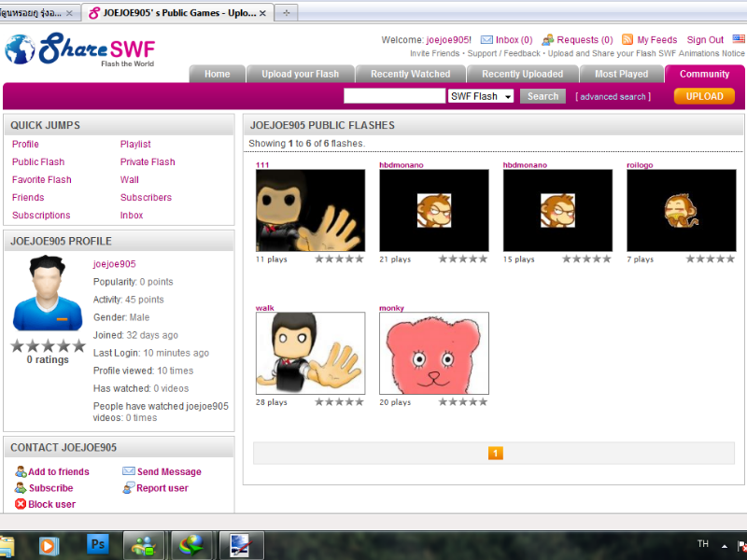Image resolution: width=747 pixels, height=560 pixels.
Task: Click the Search button
Action: 543,96
